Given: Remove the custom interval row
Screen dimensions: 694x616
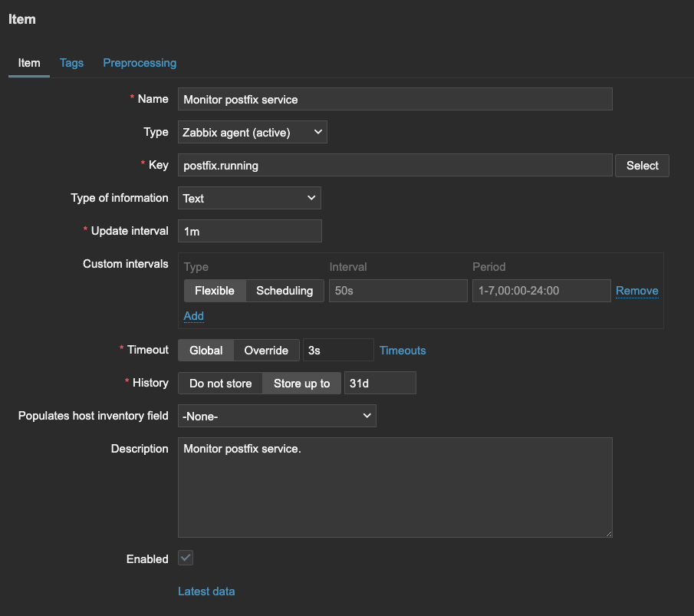Looking at the screenshot, I should pos(637,291).
